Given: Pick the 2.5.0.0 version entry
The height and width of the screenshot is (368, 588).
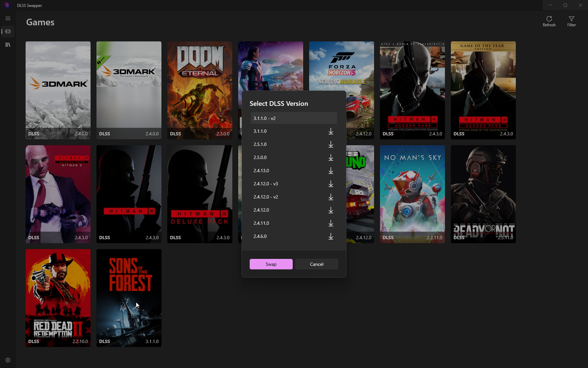Looking at the screenshot, I should (294, 157).
